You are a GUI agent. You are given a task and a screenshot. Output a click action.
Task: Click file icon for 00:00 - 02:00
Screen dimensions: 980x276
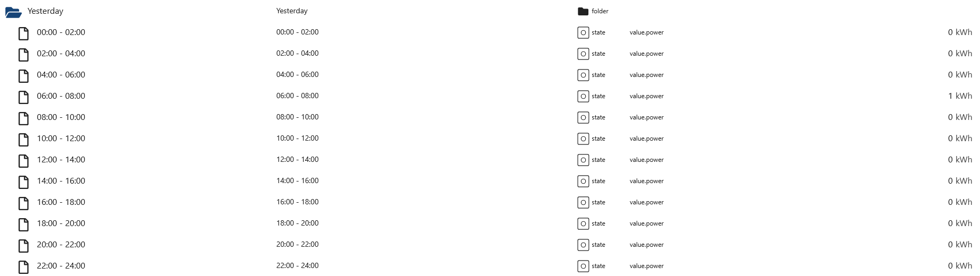point(23,33)
